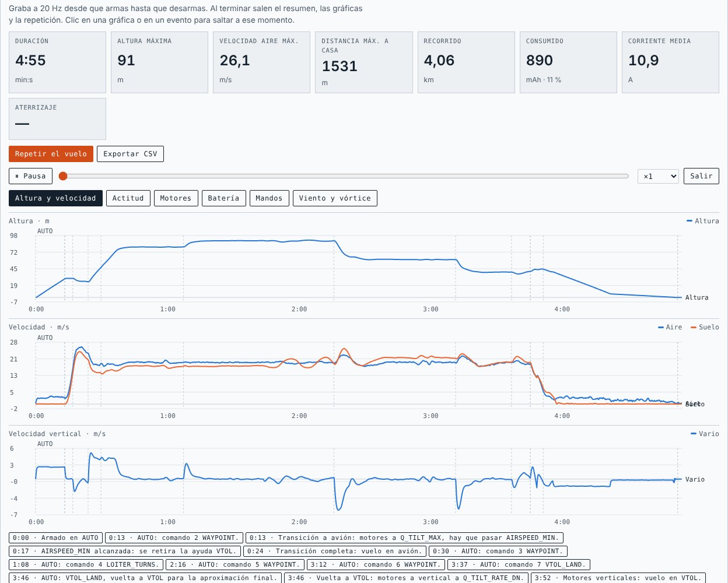Open the Motores tab
728x583 pixels.
coord(176,198)
